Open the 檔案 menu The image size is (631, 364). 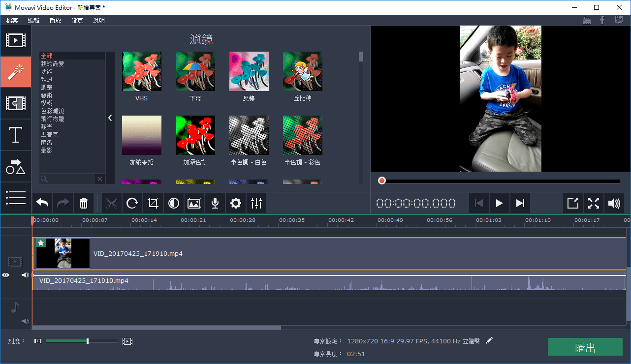12,20
